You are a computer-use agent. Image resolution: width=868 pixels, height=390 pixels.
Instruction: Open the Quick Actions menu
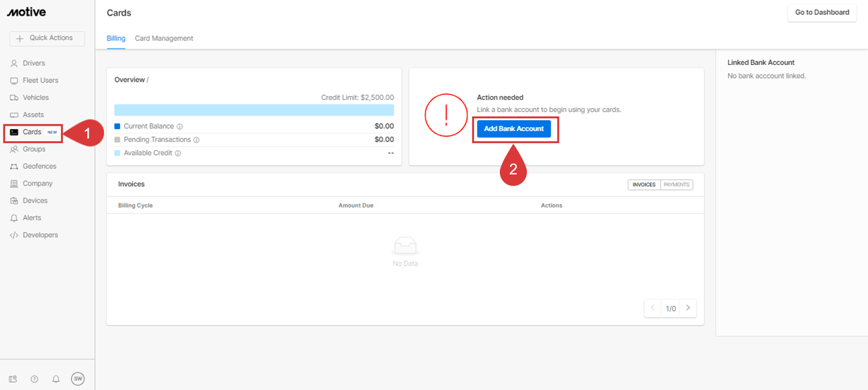point(47,39)
